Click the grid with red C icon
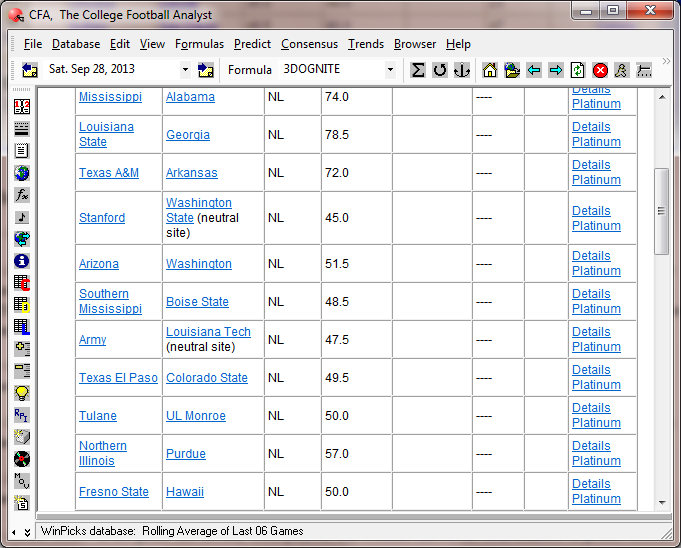The width and height of the screenshot is (681, 548). tap(22, 283)
